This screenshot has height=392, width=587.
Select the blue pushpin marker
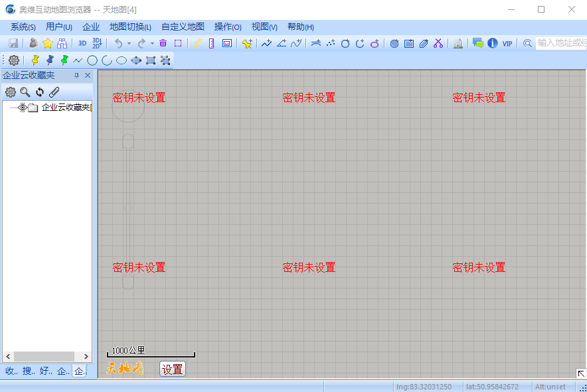tap(50, 60)
